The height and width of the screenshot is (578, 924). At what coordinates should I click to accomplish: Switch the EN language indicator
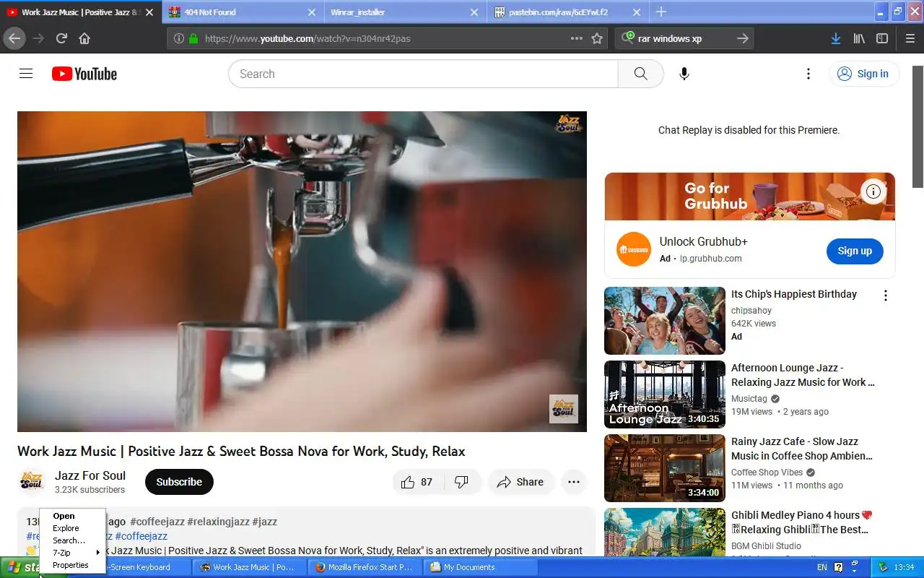click(822, 567)
